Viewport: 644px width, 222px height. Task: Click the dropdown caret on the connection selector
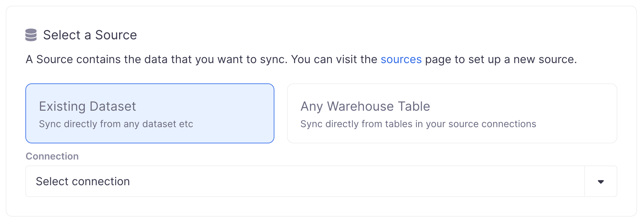coord(600,181)
